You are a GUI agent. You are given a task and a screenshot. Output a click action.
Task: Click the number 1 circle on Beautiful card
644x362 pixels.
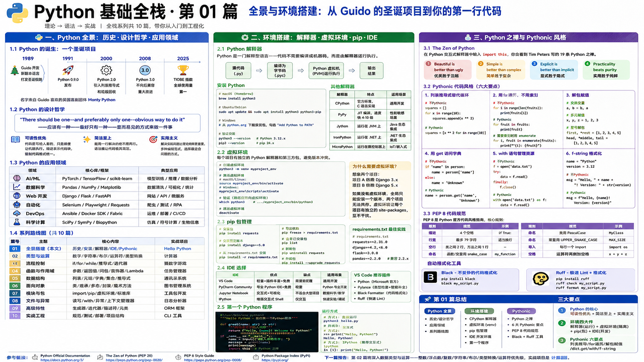click(428, 64)
